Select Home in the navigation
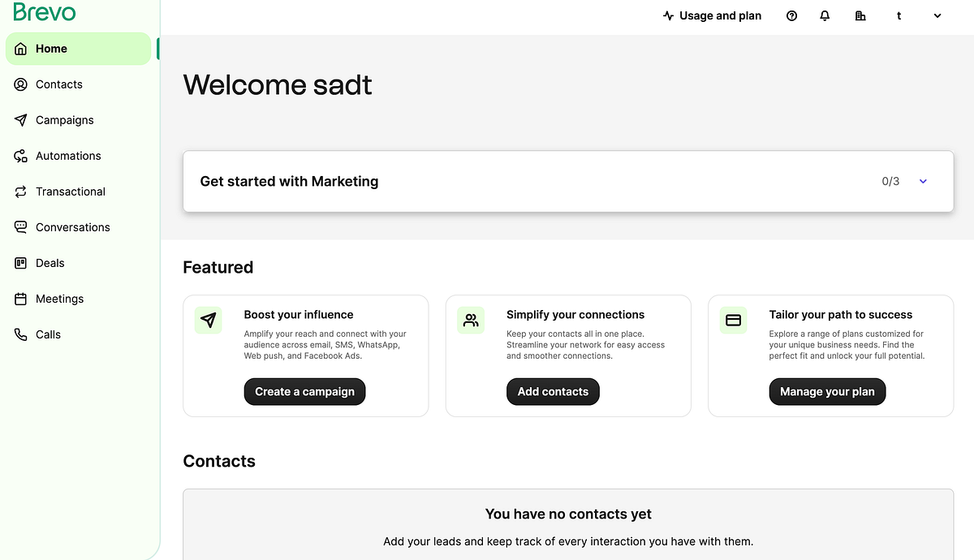 coord(51,48)
